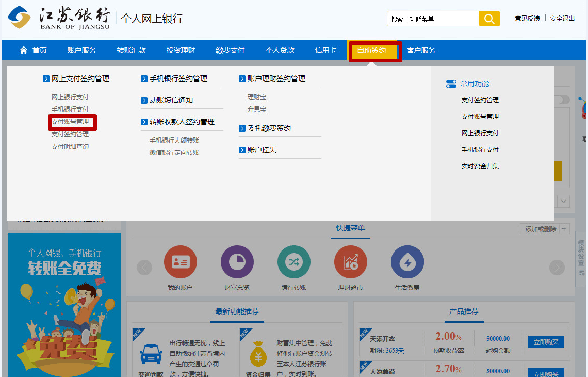Click 添加或删除 plus button
This screenshot has width=588, height=377.
(x=564, y=229)
